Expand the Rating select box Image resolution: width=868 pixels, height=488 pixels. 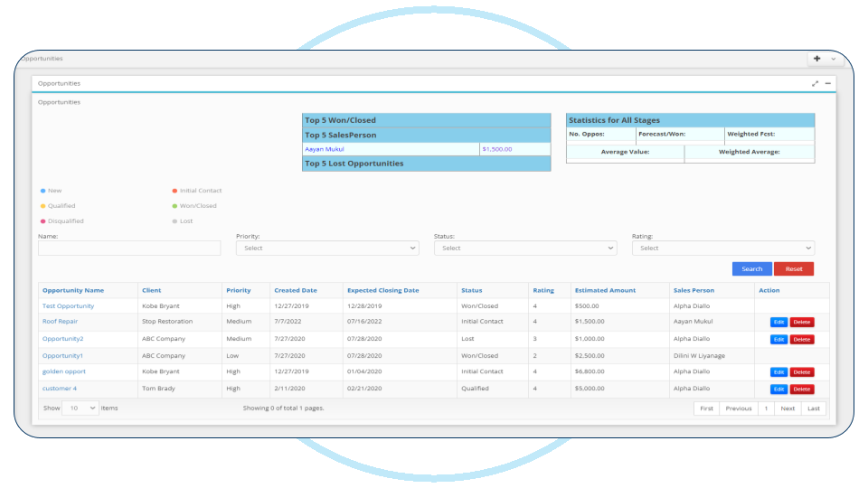pyautogui.click(x=723, y=248)
